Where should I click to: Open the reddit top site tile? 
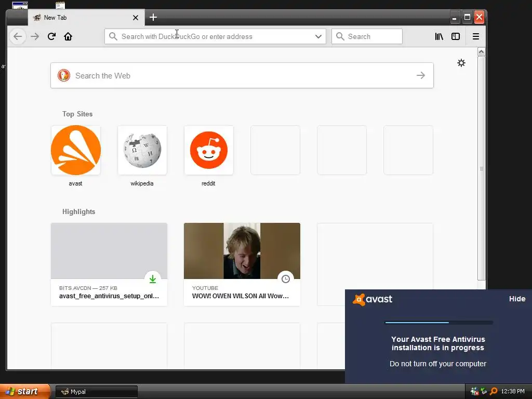point(209,150)
